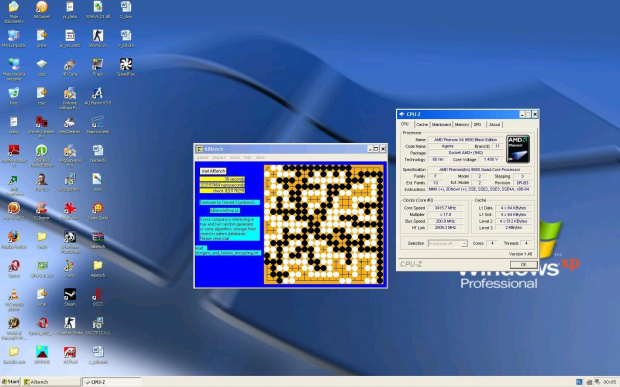Launch ATITool from the desktop

click(70, 355)
